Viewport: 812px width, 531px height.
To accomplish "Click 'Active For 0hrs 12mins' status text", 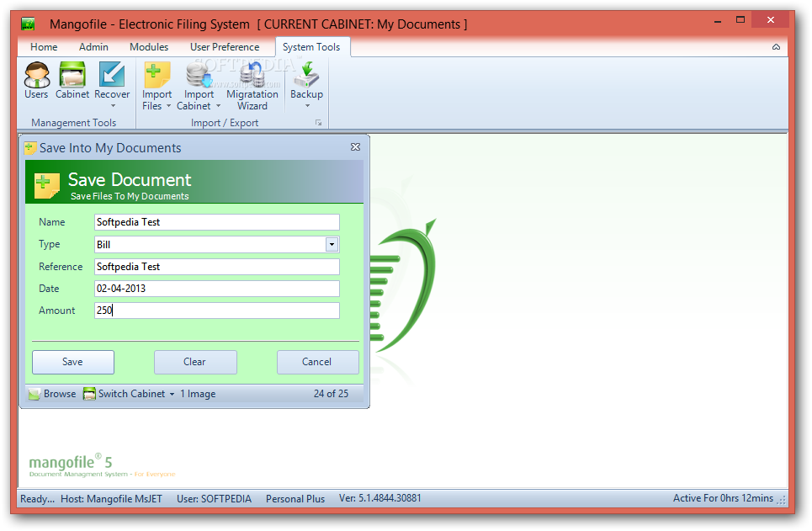I will 723,498.
